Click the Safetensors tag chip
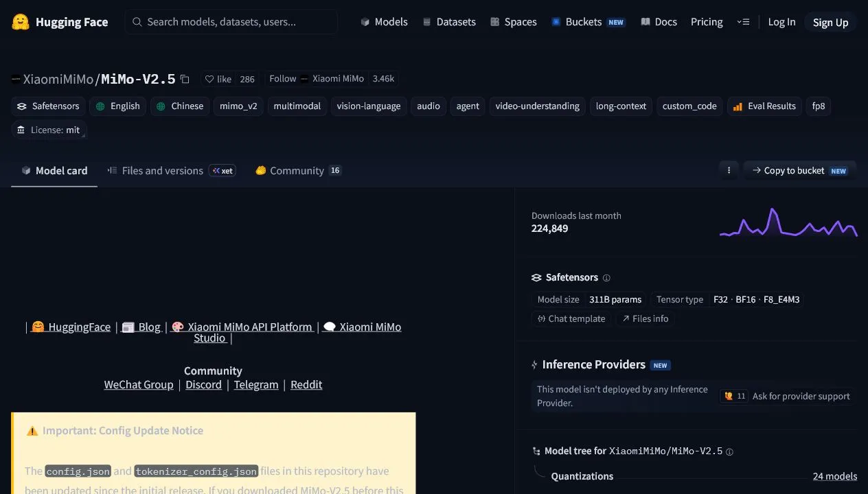Screen dimensions: 868x494 pyautogui.click(x=49, y=106)
